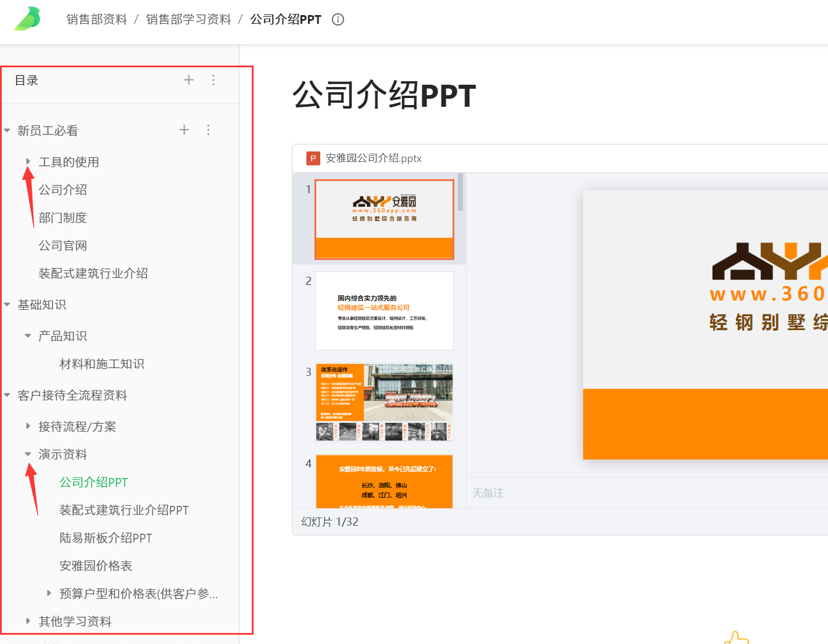Click the main slide preview
The width and height of the screenshot is (828, 644).
[x=706, y=325]
